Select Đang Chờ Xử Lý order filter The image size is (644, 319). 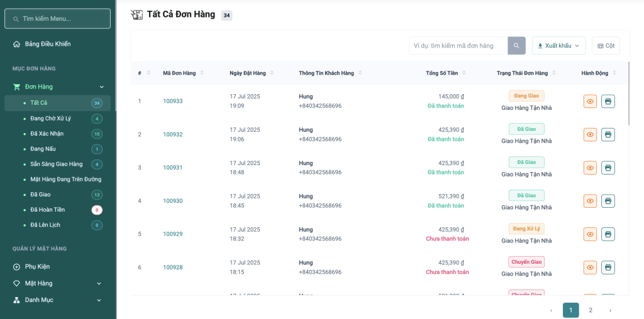click(x=50, y=119)
